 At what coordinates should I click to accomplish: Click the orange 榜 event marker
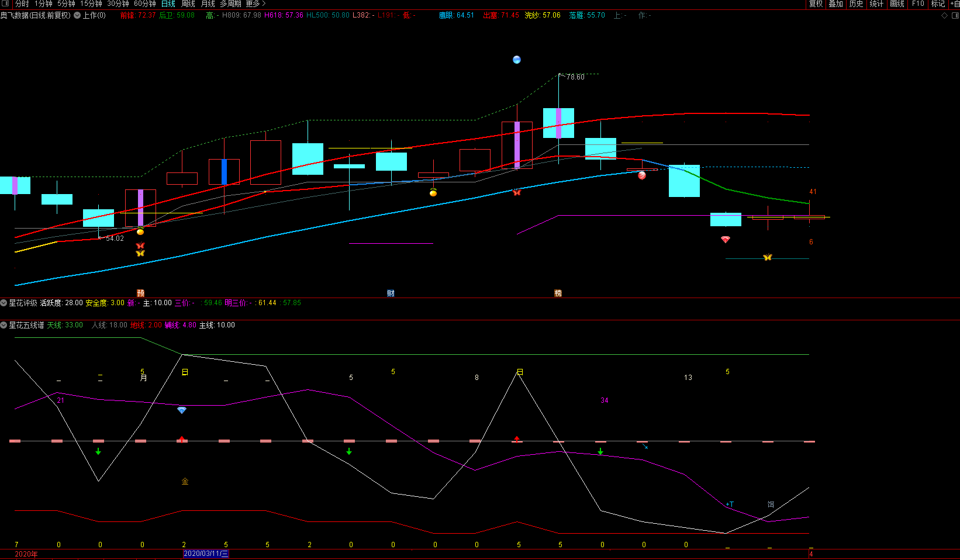coord(558,293)
